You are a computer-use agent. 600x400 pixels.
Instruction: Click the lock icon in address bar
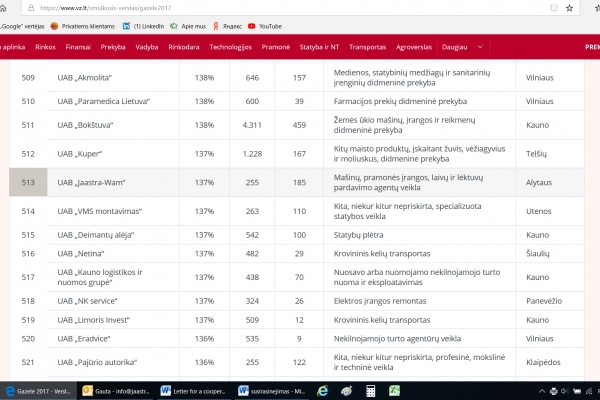[31, 8]
